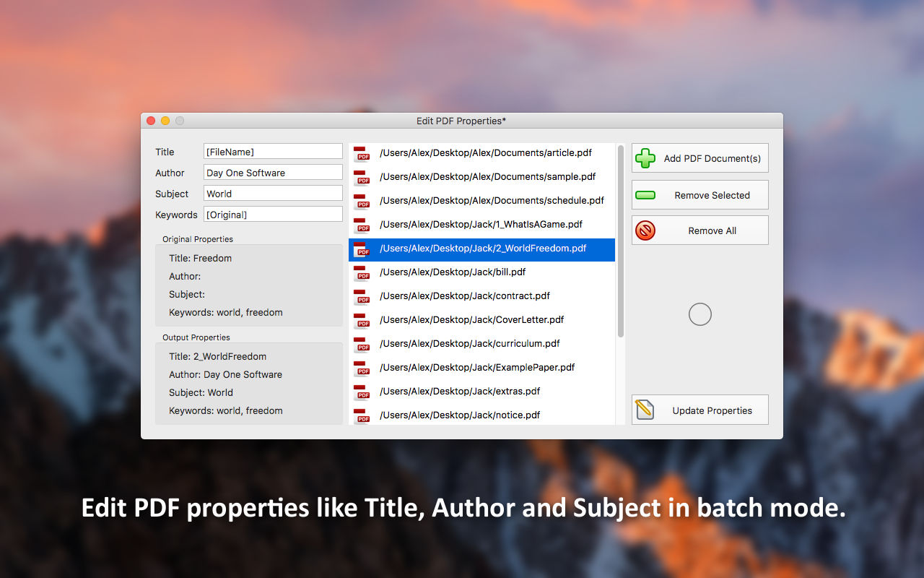Click the Remove Selected button

[x=700, y=195]
